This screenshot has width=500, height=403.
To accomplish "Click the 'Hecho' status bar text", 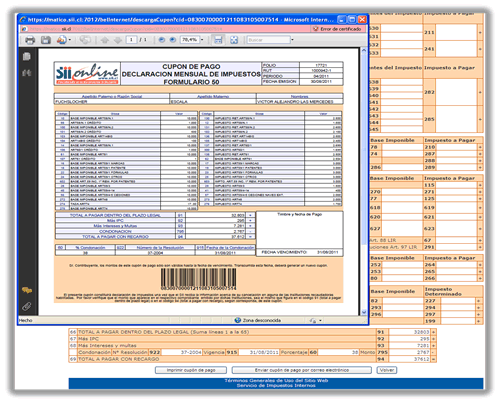I will tap(26, 320).
